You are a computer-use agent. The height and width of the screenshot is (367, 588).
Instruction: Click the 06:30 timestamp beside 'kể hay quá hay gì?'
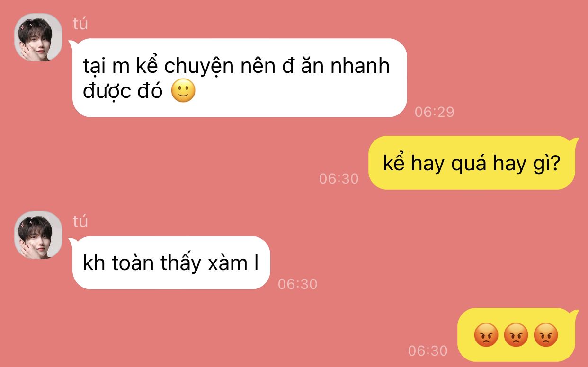(x=339, y=178)
